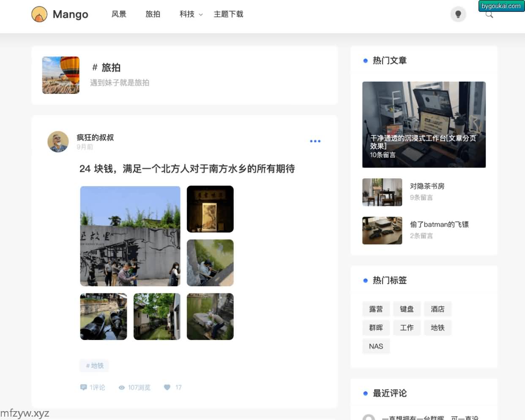Go to the 主题下载 menu item
The height and width of the screenshot is (420, 525).
pos(228,14)
